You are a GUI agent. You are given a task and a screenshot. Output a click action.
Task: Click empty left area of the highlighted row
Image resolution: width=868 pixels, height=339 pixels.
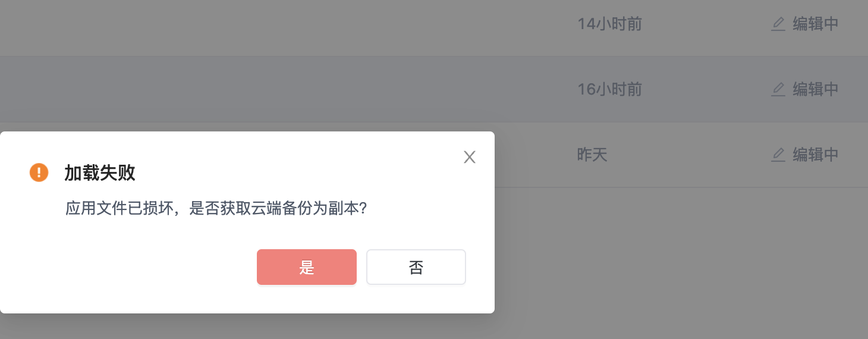238,89
